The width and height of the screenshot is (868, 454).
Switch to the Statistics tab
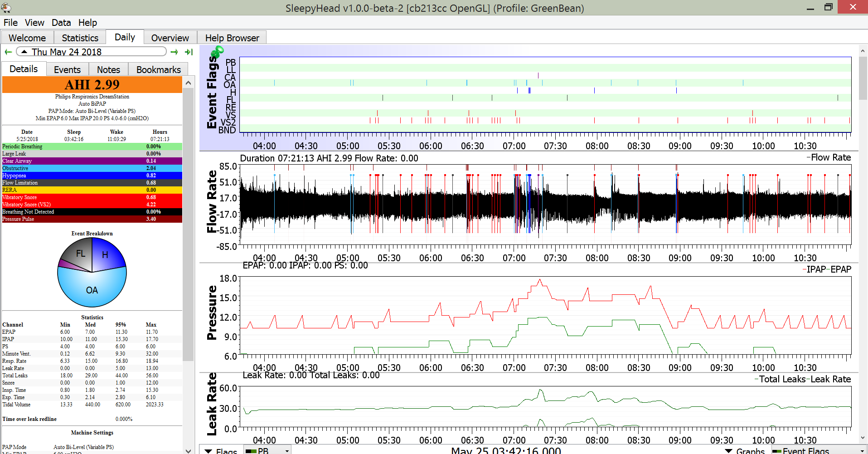(80, 38)
